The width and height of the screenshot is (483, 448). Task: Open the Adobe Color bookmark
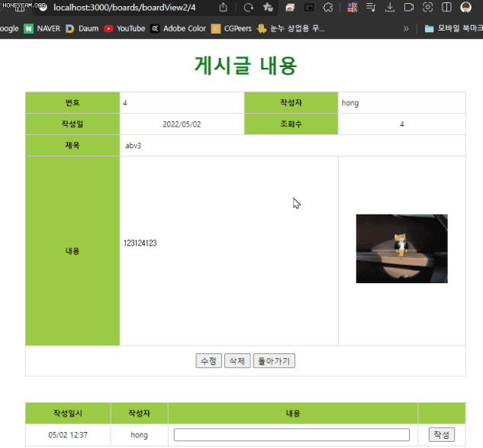click(178, 29)
